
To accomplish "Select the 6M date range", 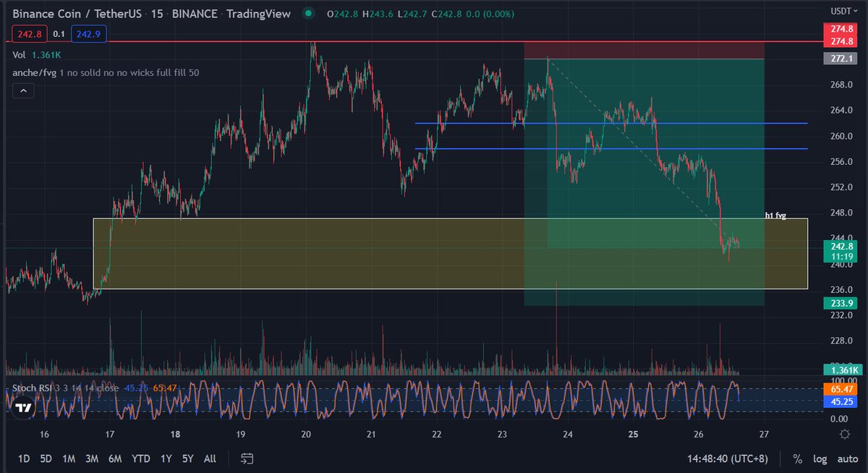I will (x=115, y=459).
